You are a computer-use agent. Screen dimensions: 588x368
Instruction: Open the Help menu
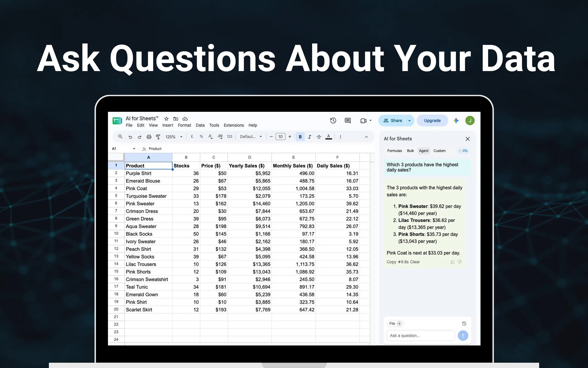(253, 125)
